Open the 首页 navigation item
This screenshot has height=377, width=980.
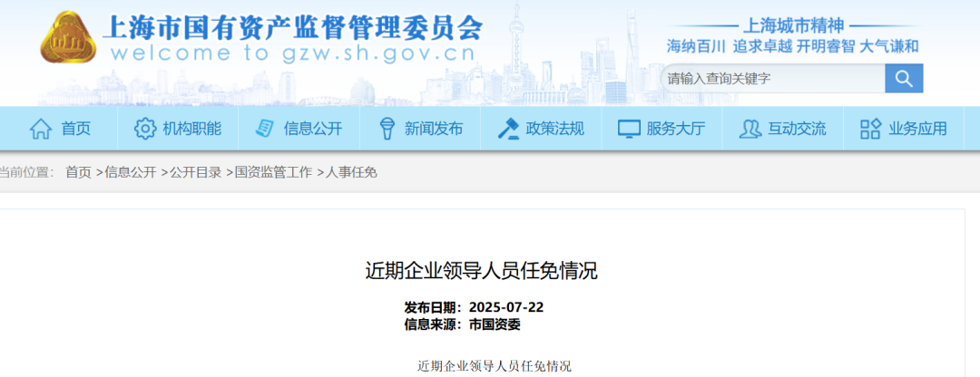click(x=61, y=129)
